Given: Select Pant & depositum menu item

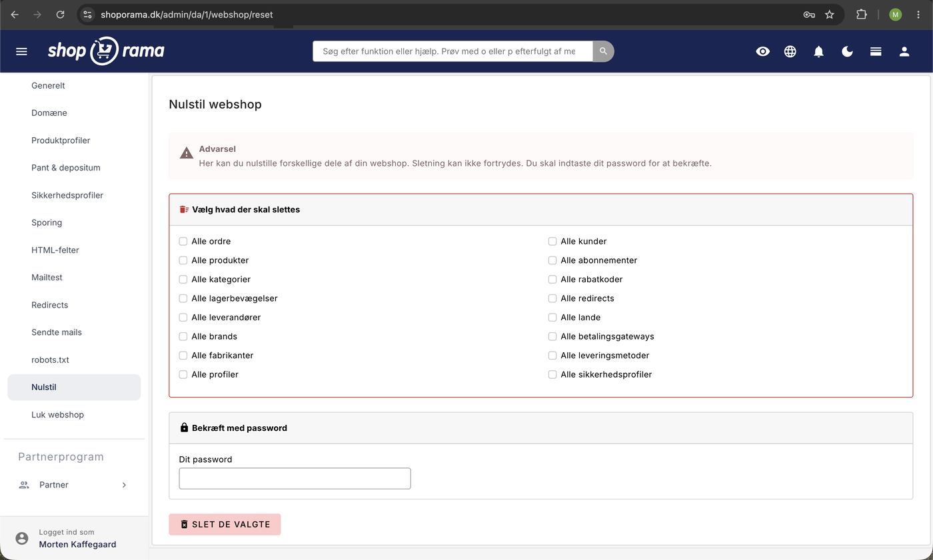Looking at the screenshot, I should (74, 168).
